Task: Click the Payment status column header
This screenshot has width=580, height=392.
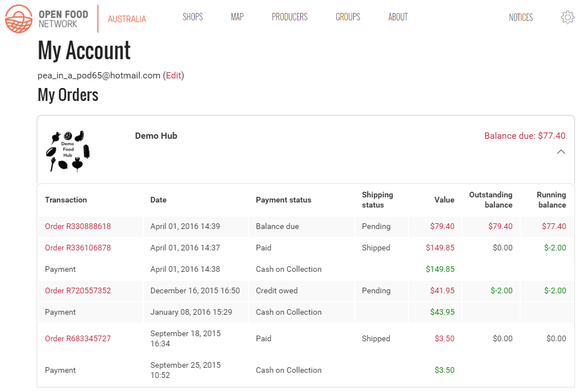Action: click(x=283, y=200)
